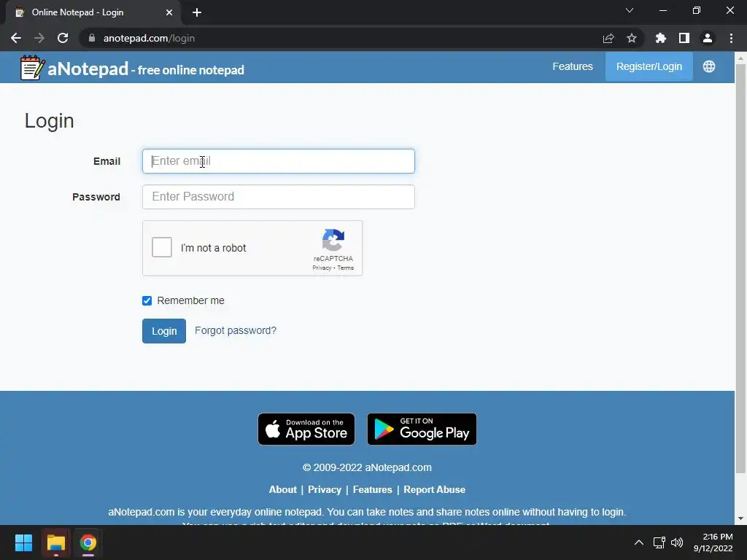Viewport: 747px width, 560px height.
Task: Open the Privacy footer link
Action: click(x=325, y=489)
